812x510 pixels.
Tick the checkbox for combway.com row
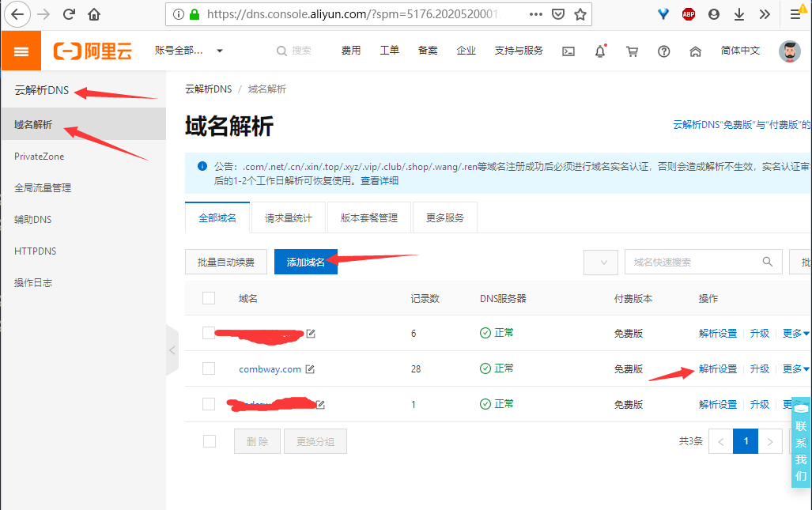pyautogui.click(x=209, y=368)
